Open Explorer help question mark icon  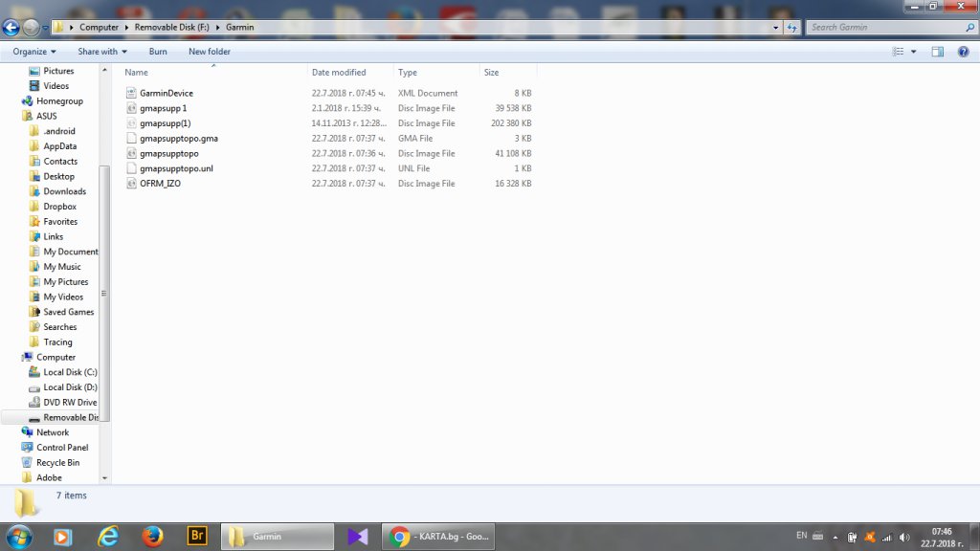point(963,52)
